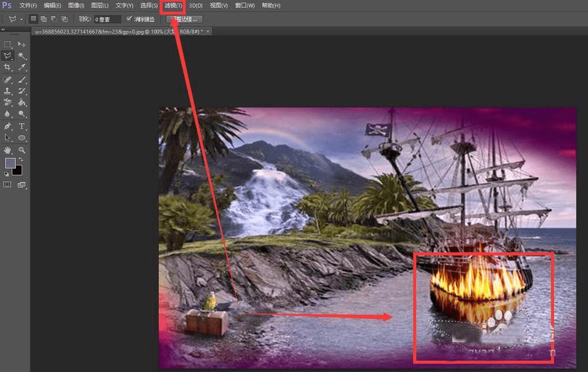Select the Dodge tool
Viewport: 588px width, 372px height.
pos(22,114)
